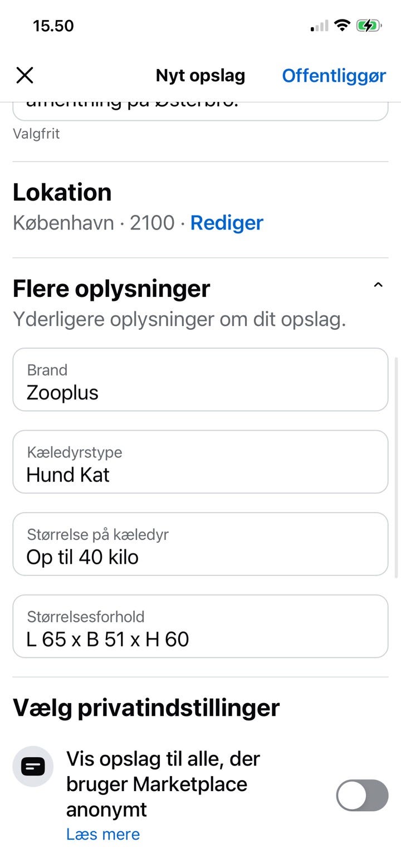
Task: Tap the Nyt opslag title
Action: (x=200, y=75)
